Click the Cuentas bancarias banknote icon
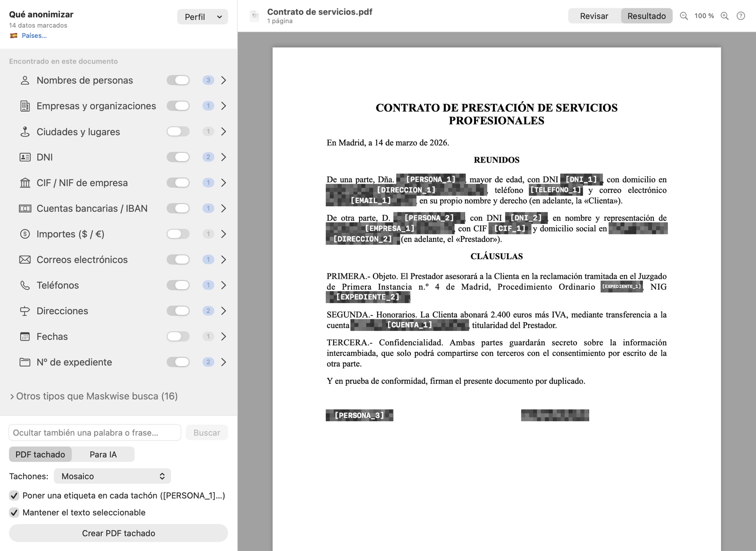Viewport: 756px width, 551px height. click(25, 208)
